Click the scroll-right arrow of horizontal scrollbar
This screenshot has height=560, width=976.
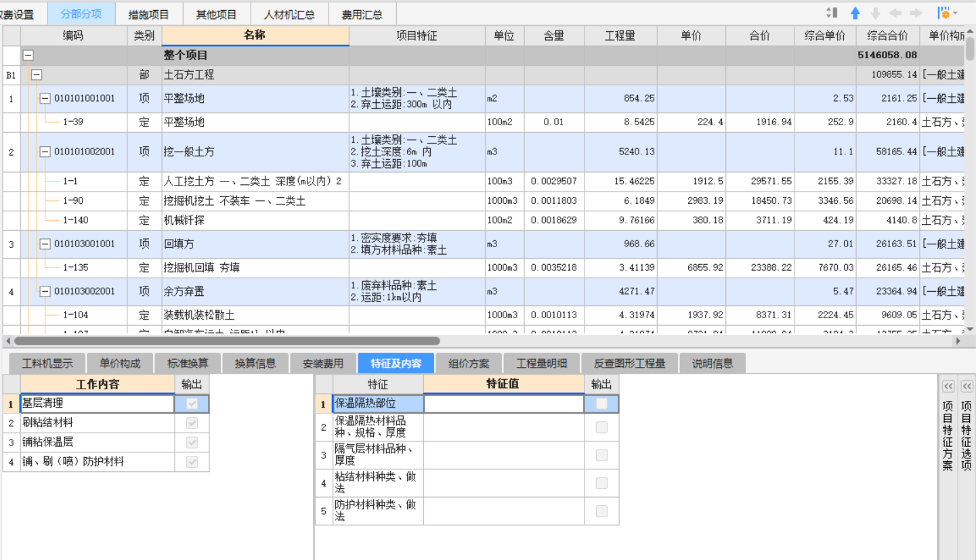(x=958, y=341)
